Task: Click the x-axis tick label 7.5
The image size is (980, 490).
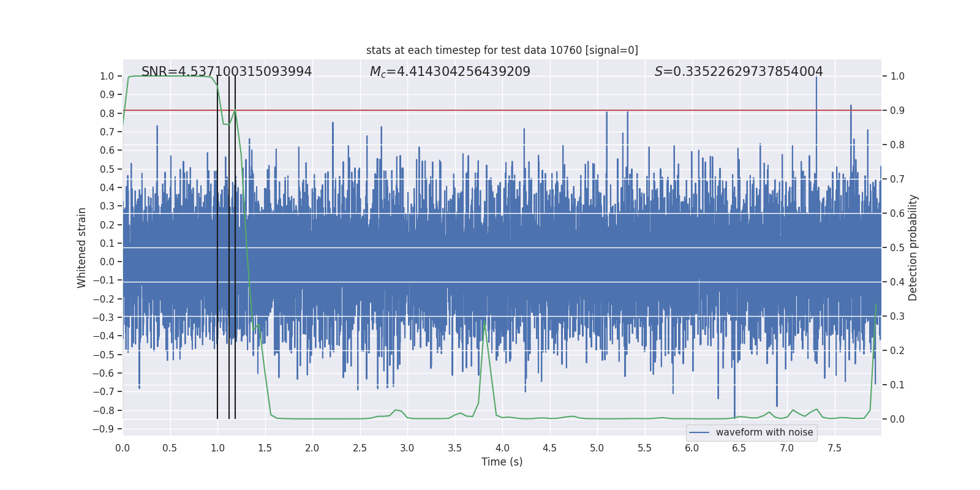Action: point(834,448)
